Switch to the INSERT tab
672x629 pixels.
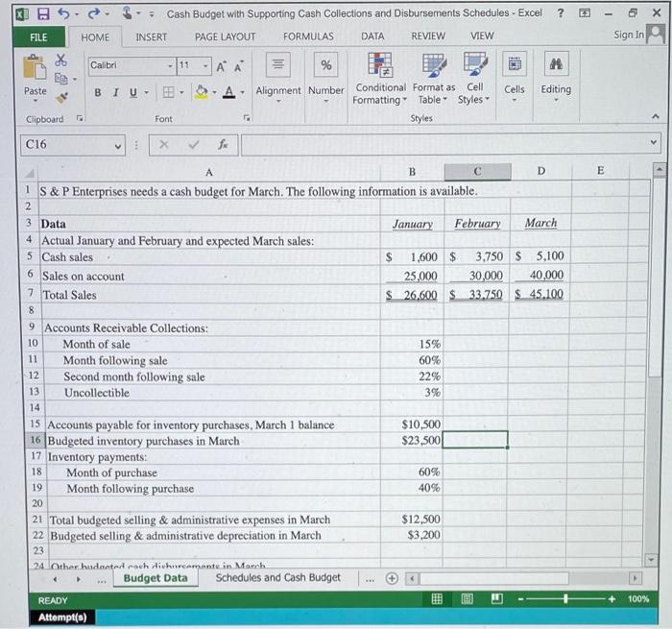[x=152, y=37]
